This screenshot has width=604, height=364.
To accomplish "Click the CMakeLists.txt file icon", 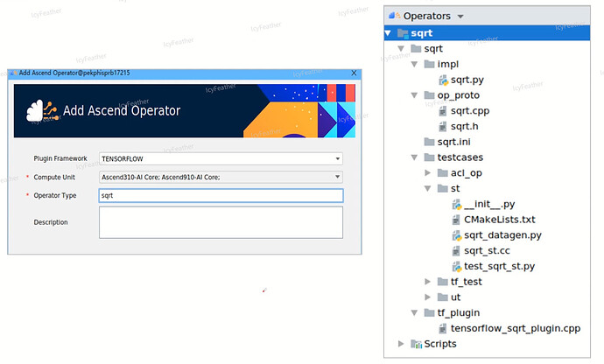I will pyautogui.click(x=456, y=220).
